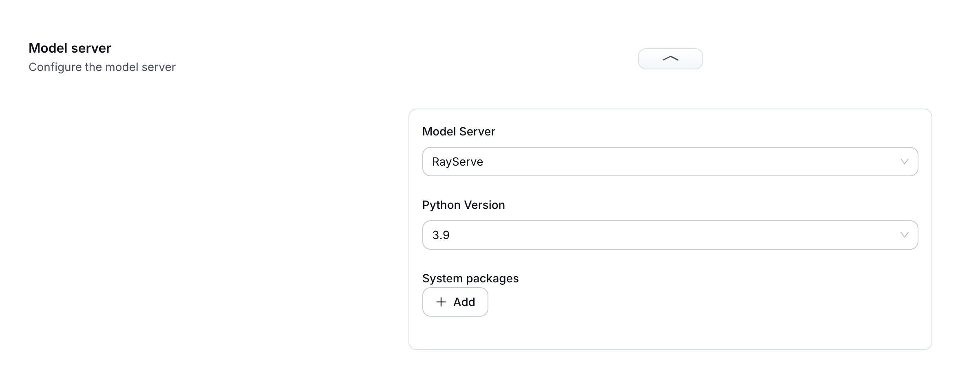
Task: Click the System packages heading
Action: [470, 278]
